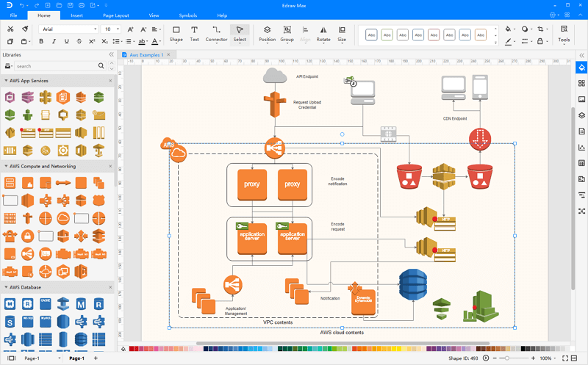Collapse the AWS Compute and Networking section

pos(6,166)
